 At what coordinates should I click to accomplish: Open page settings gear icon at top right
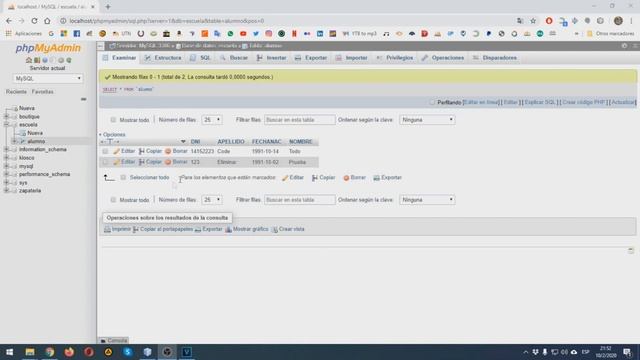624,46
